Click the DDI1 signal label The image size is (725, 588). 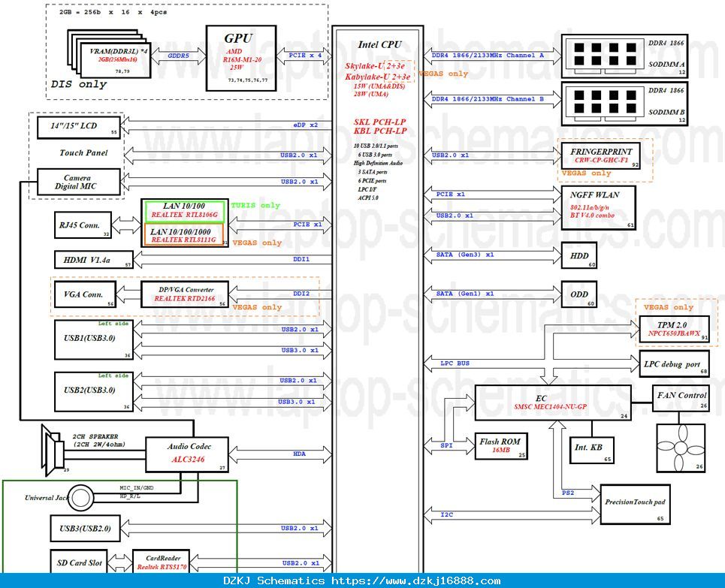coord(301,259)
